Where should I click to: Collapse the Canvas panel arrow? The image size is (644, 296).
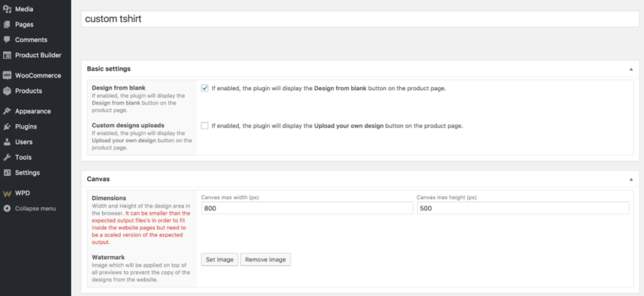click(x=630, y=179)
